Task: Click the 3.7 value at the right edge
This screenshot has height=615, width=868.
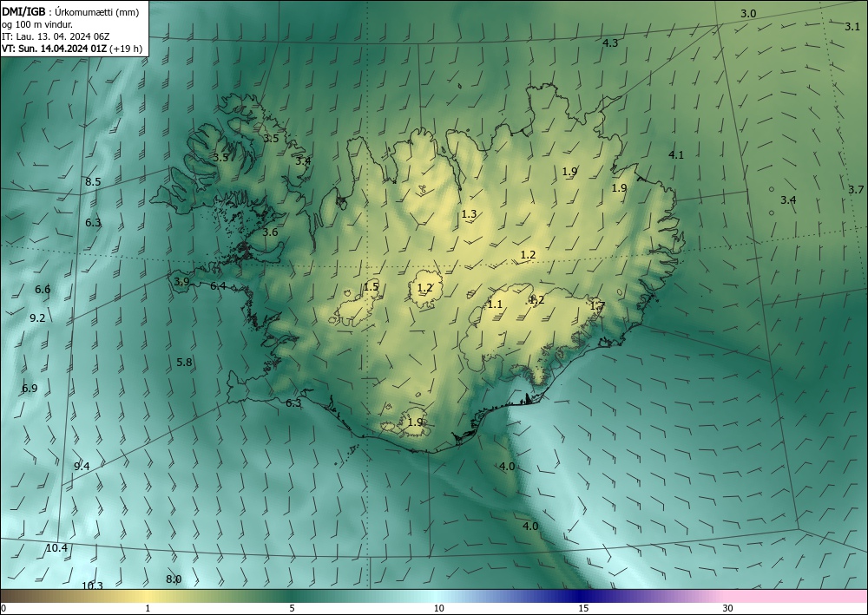Action: tap(856, 190)
